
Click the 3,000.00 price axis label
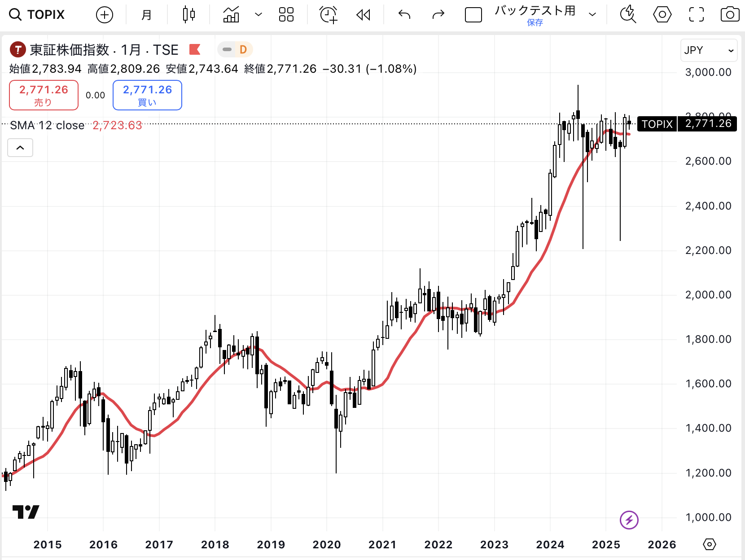tap(708, 72)
